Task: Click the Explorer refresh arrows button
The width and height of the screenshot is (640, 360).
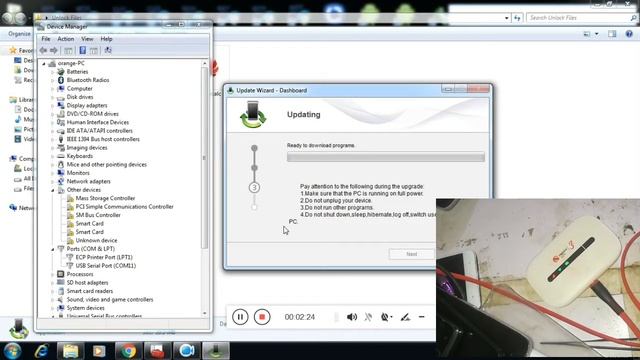Action: pyautogui.click(x=518, y=18)
